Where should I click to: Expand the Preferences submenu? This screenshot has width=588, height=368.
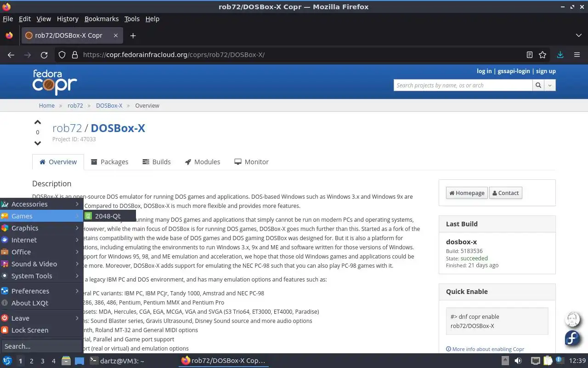coord(41,291)
